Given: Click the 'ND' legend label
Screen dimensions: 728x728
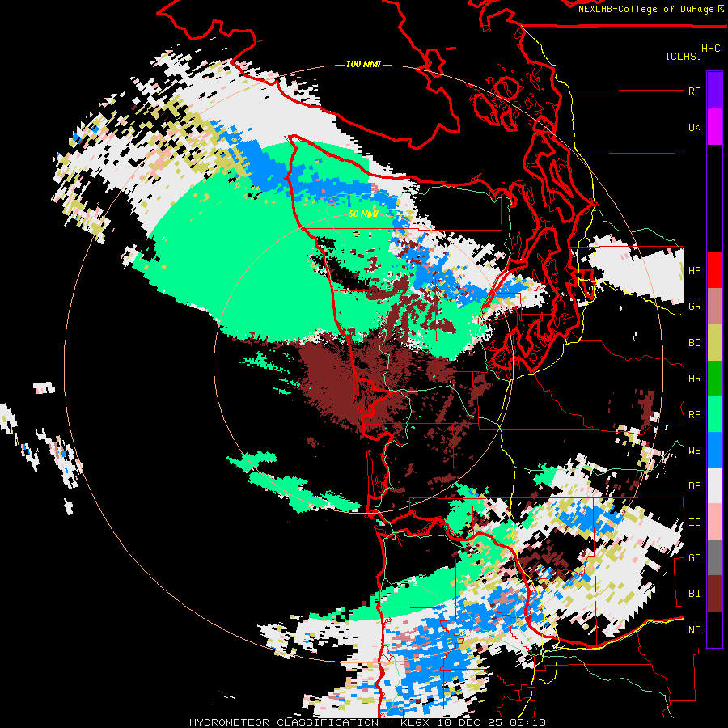Looking at the screenshot, I should 694,630.
